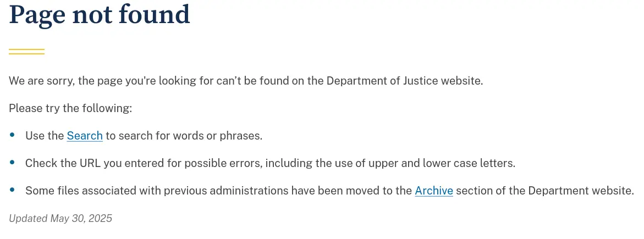Open the Archive link
644x239 pixels.
tap(433, 191)
